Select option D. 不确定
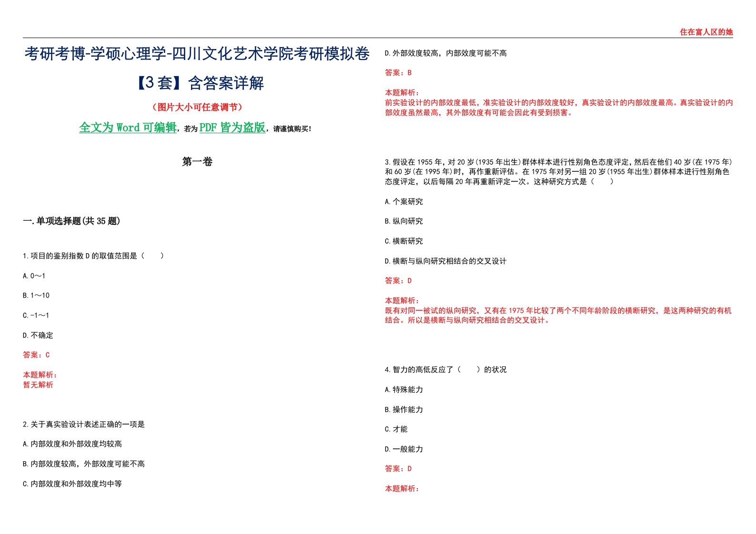Viewport: 756px width, 534px height. click(x=38, y=336)
